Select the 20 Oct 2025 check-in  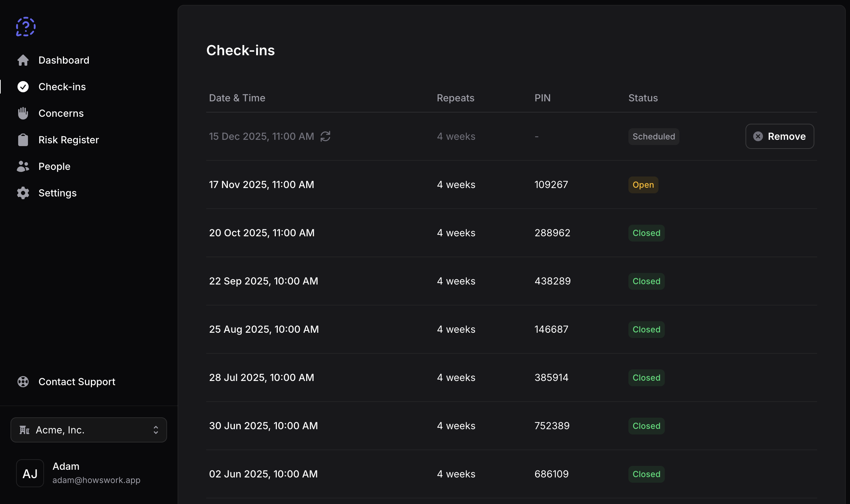click(x=262, y=233)
